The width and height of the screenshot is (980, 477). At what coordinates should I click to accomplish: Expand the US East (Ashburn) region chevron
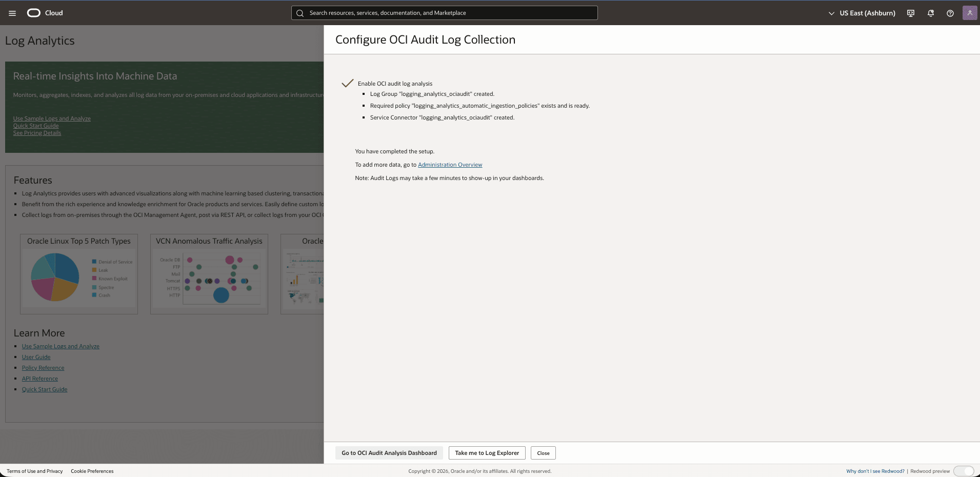point(831,13)
